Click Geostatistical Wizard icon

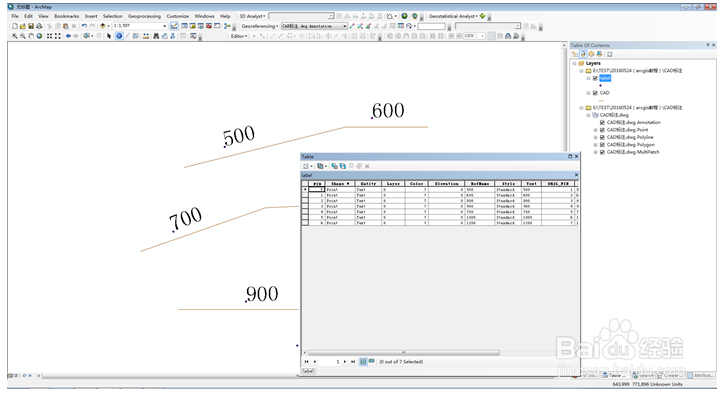[x=483, y=16]
